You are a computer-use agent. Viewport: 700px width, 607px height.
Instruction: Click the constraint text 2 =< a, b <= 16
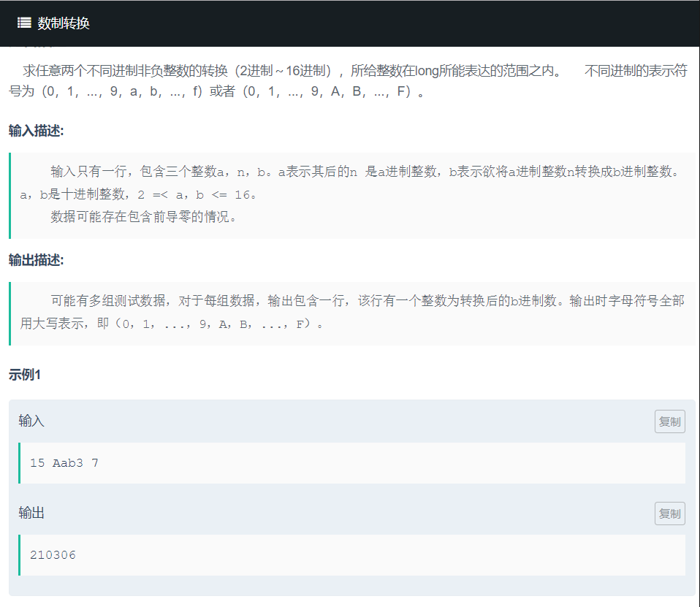tap(196, 194)
